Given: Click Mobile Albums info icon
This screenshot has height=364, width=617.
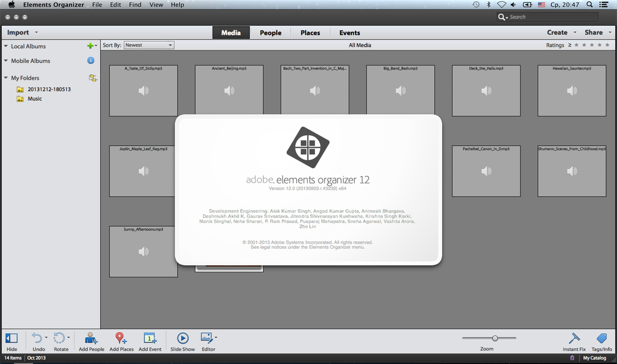Looking at the screenshot, I should tap(91, 61).
